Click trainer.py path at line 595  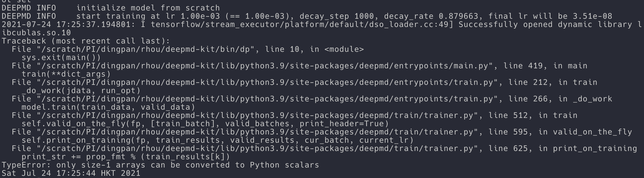point(257,132)
